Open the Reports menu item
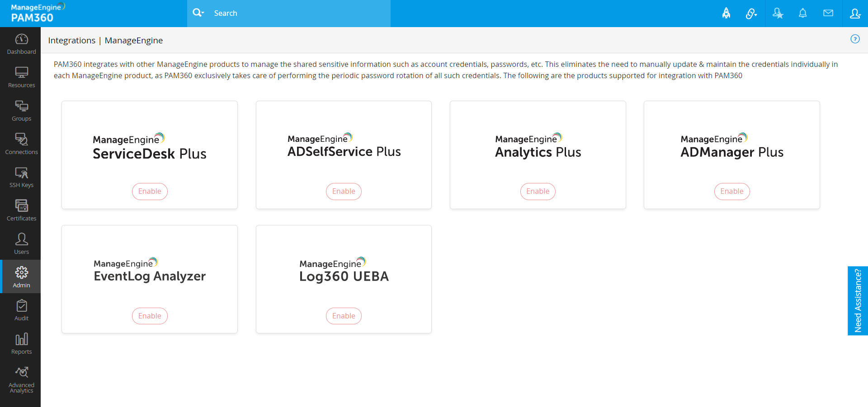The height and width of the screenshot is (407, 868). click(21, 344)
